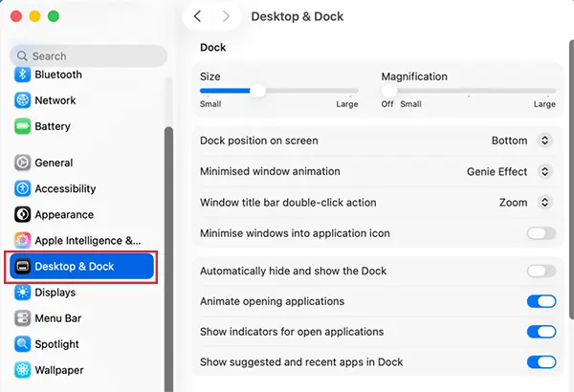Select Spotlight in the sidebar

pyautogui.click(x=56, y=344)
